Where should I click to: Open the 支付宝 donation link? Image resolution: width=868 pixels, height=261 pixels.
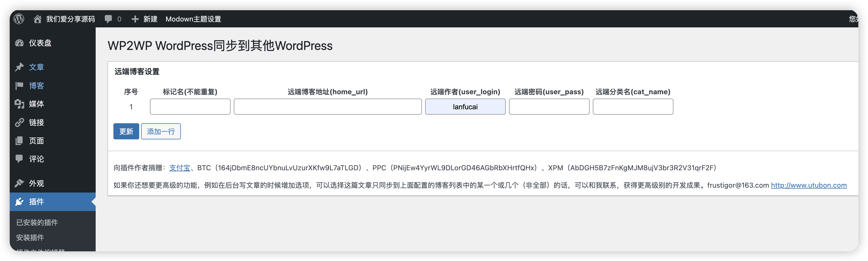(180, 168)
